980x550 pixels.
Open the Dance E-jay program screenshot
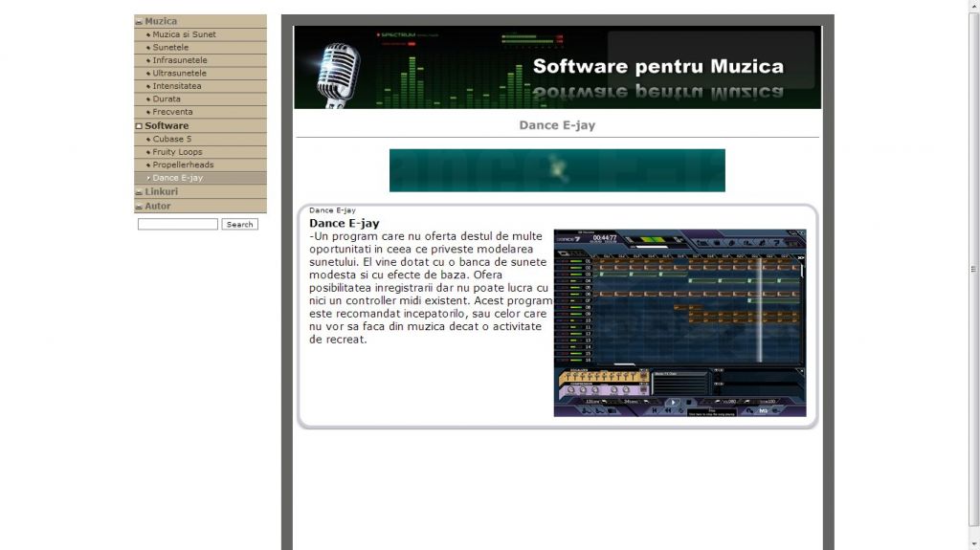(679, 323)
